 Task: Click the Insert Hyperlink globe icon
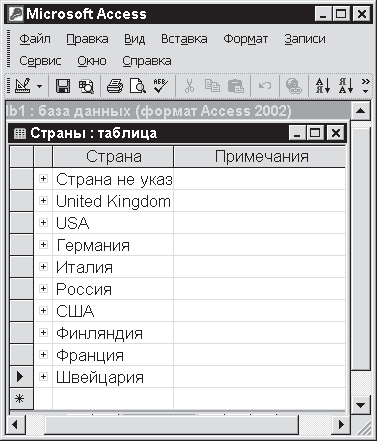coord(294,86)
